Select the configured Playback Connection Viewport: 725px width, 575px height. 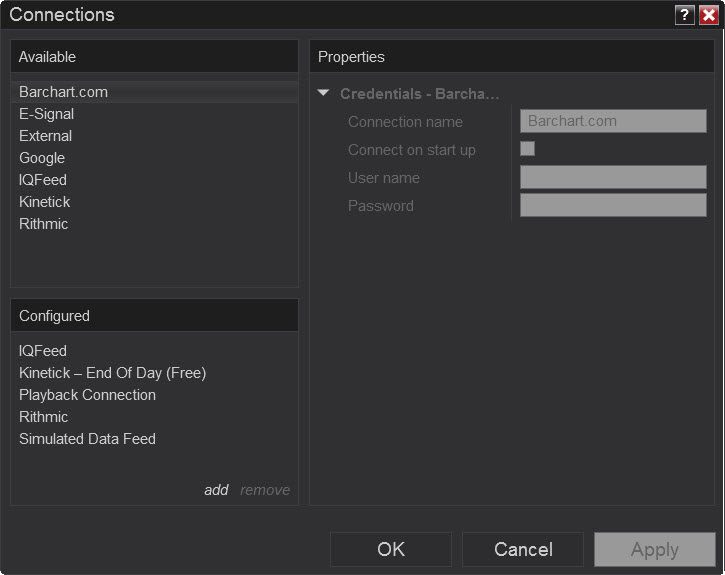pos(87,395)
